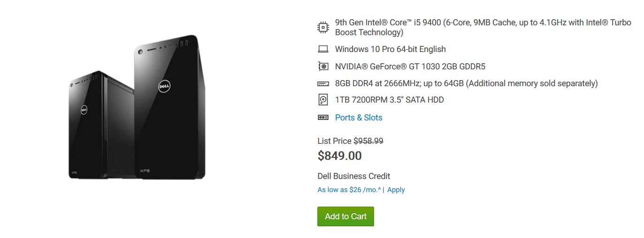644x238 pixels.
Task: Click the $849.00 sale price
Action: 340,156
